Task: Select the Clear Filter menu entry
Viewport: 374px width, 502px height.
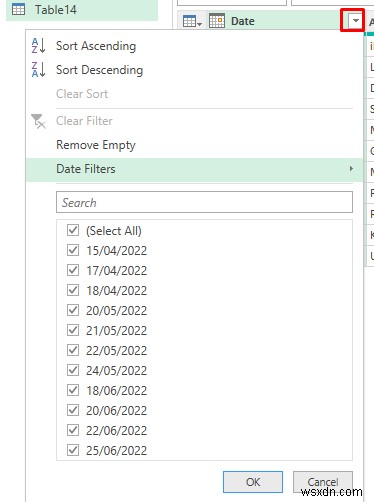Action: (x=84, y=121)
